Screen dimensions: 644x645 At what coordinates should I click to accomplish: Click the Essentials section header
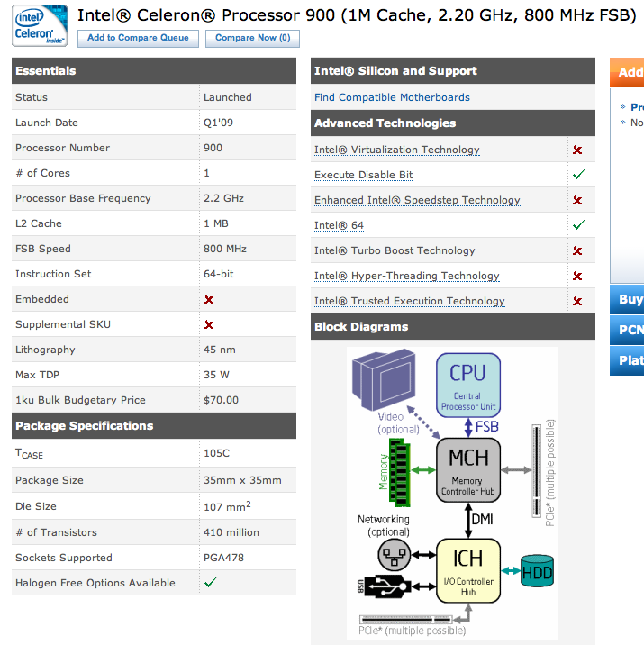pos(154,71)
